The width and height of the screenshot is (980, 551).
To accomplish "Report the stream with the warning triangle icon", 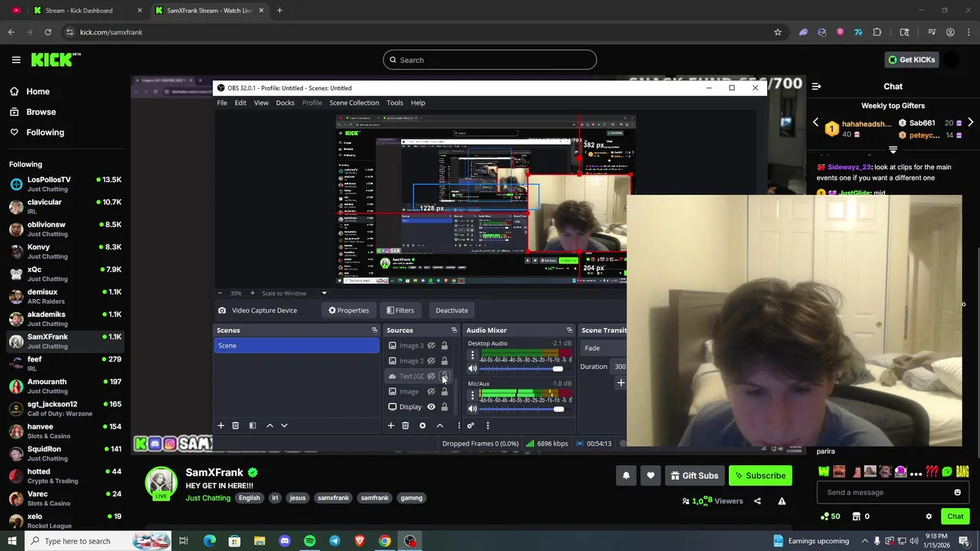I will [x=782, y=501].
